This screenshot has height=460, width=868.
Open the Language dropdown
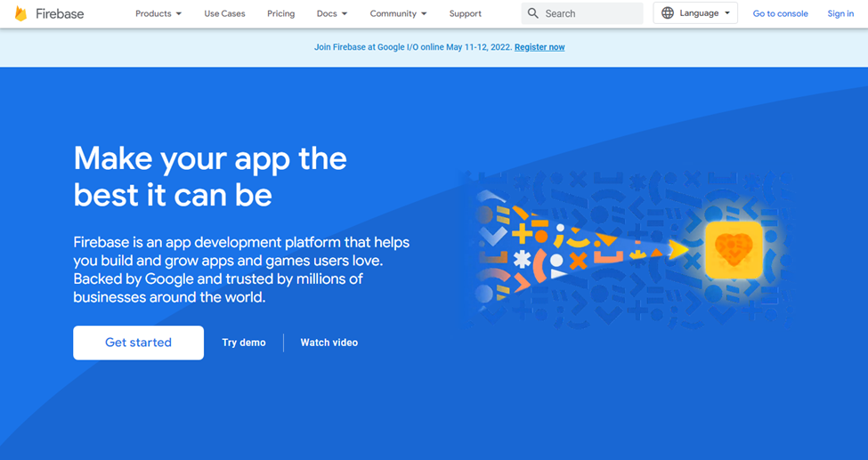pos(695,13)
